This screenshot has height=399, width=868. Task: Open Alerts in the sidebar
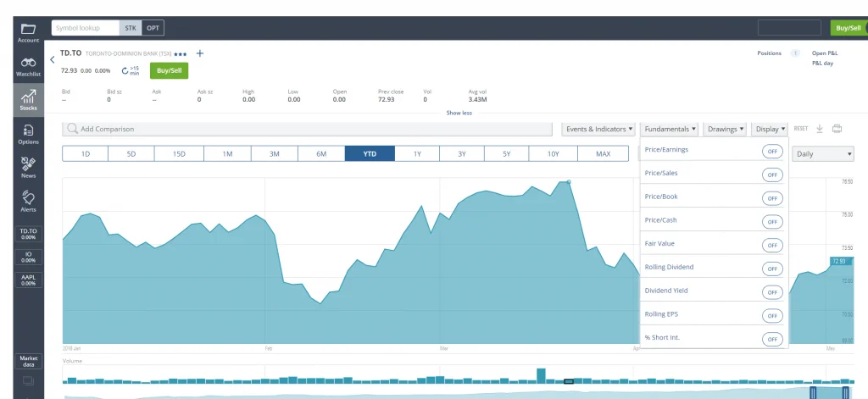tap(28, 201)
